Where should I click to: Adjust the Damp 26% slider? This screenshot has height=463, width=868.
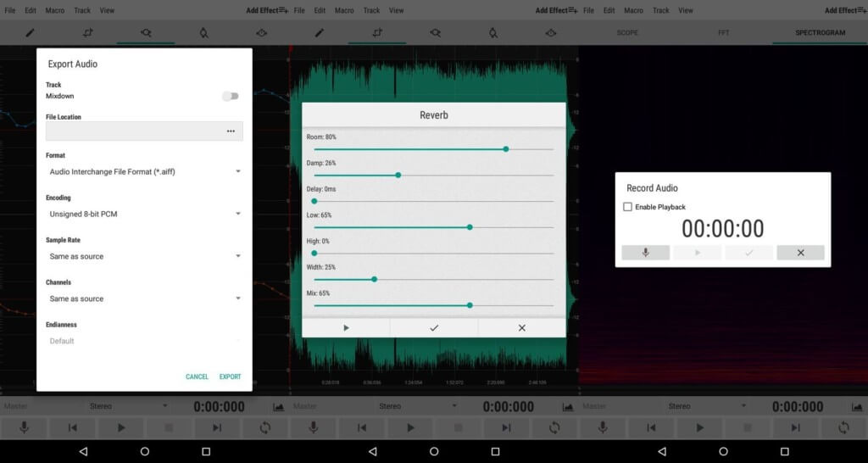click(433, 175)
